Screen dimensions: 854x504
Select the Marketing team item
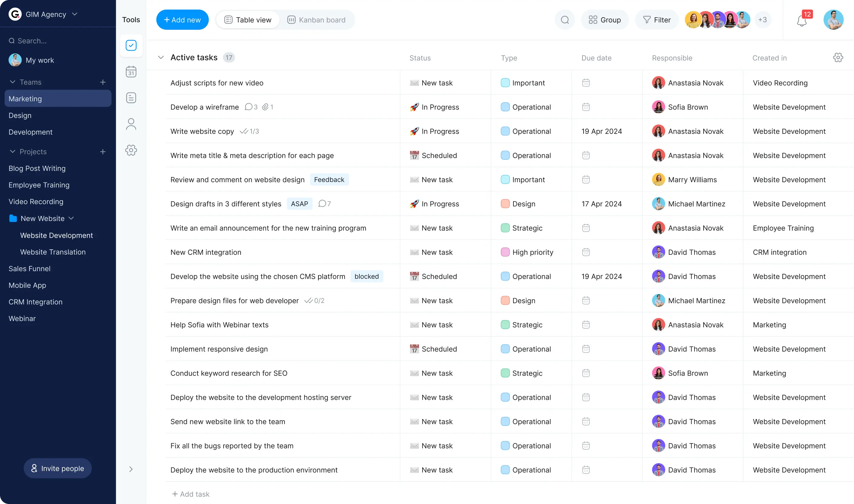[x=58, y=98]
